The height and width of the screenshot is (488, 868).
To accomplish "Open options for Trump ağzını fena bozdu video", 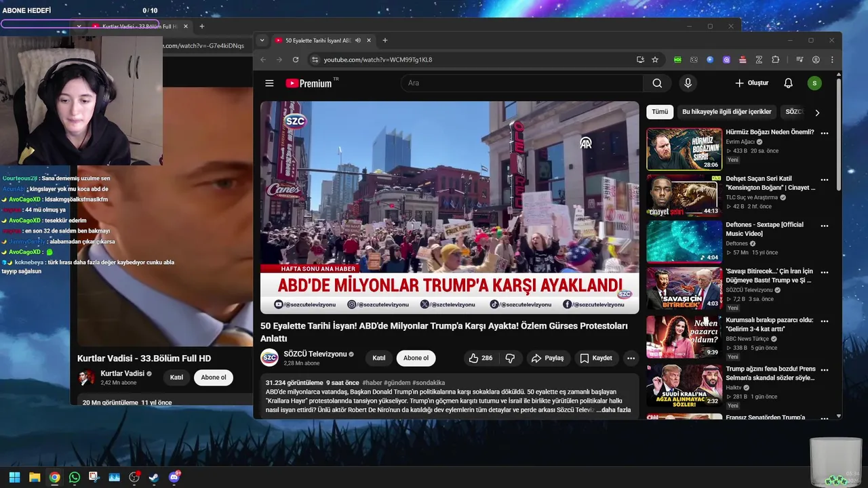I will tap(825, 371).
